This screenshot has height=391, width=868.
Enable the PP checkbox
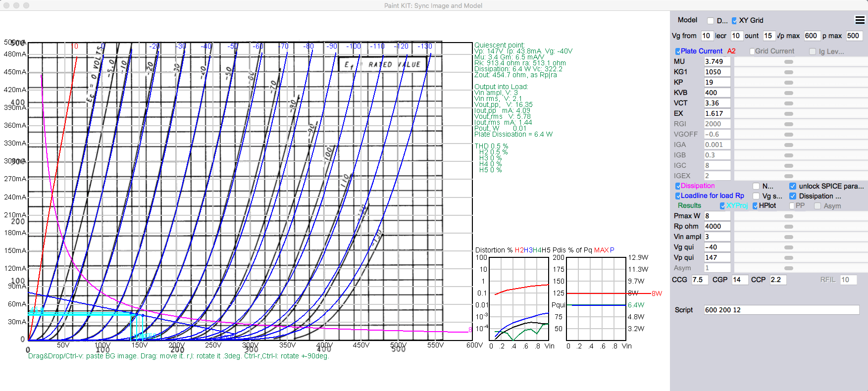pyautogui.click(x=792, y=206)
